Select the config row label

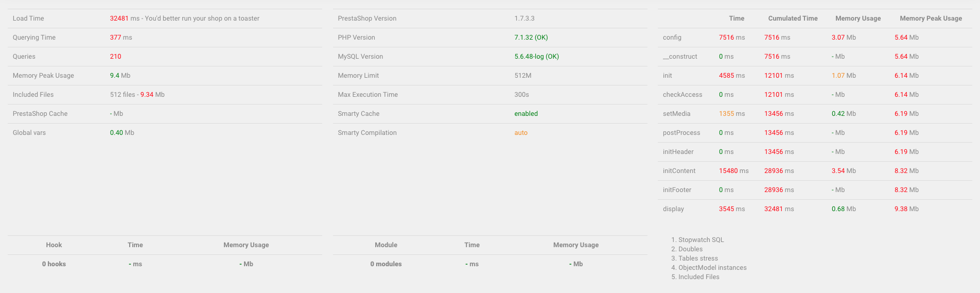[x=672, y=38]
